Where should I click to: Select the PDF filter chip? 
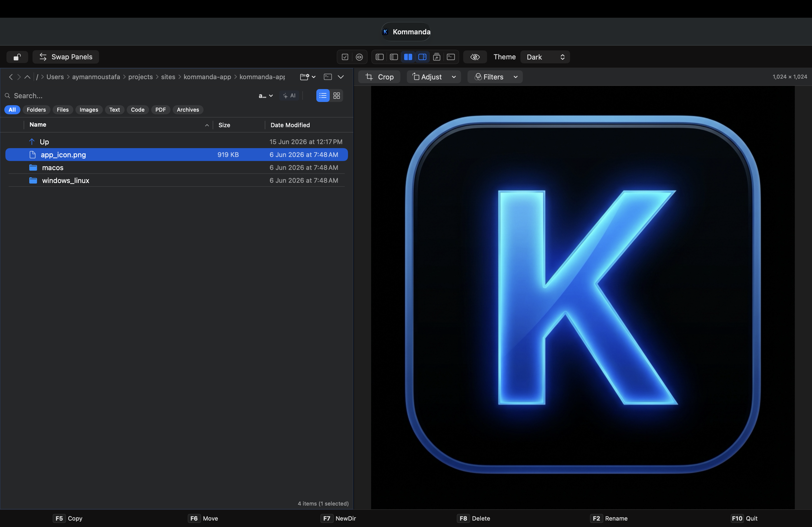point(161,110)
